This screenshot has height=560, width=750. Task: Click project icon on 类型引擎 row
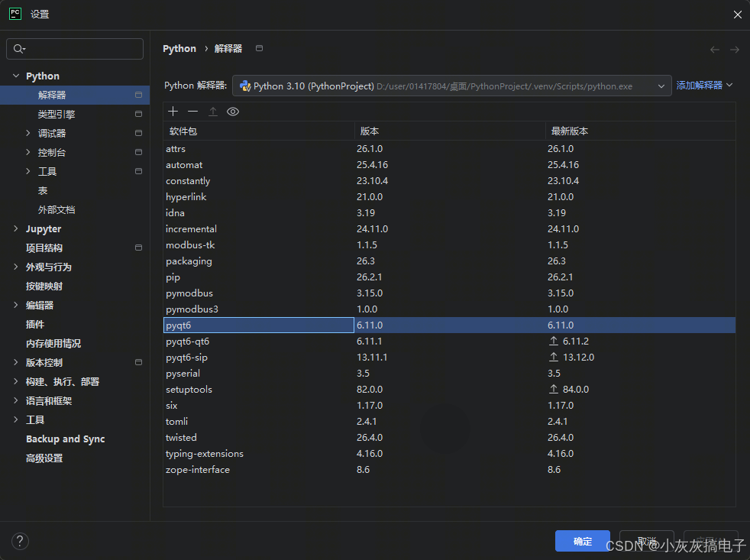pyautogui.click(x=138, y=114)
